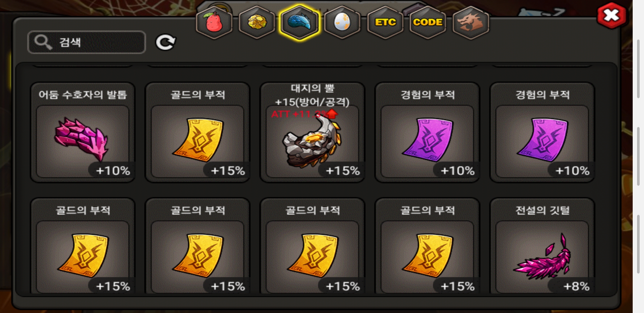Click the vertical scrollbar on right edge
This screenshot has width=644, height=313.
tap(638, 156)
